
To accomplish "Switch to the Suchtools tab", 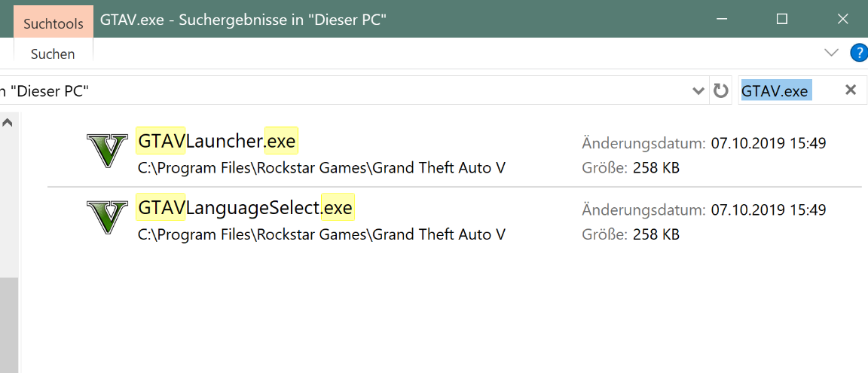I will pyautogui.click(x=53, y=23).
